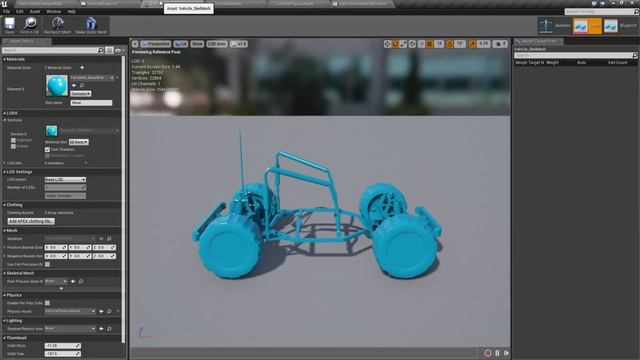Viewport: 640px width, 360px height.
Task: Open the Help menu
Action: [71, 11]
